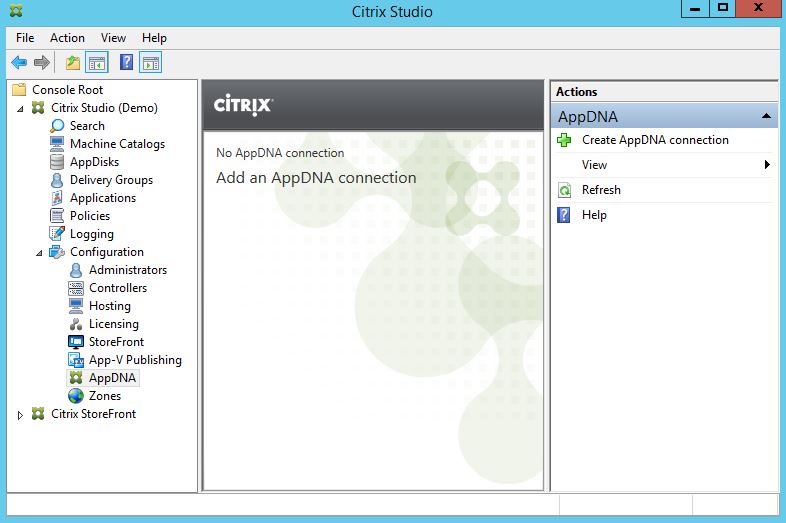Open the Action menu
This screenshot has height=523, width=786.
coord(67,38)
